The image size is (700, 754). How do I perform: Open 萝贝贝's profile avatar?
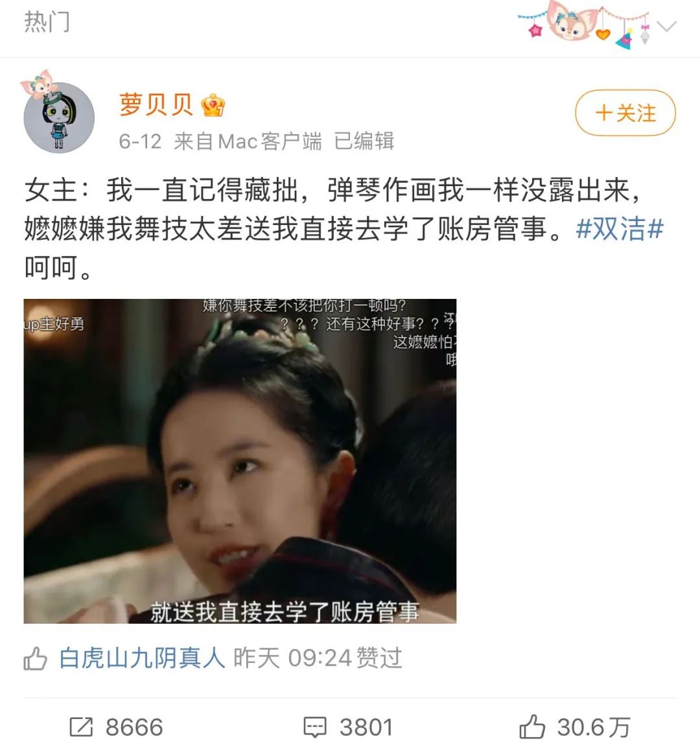pos(58,117)
